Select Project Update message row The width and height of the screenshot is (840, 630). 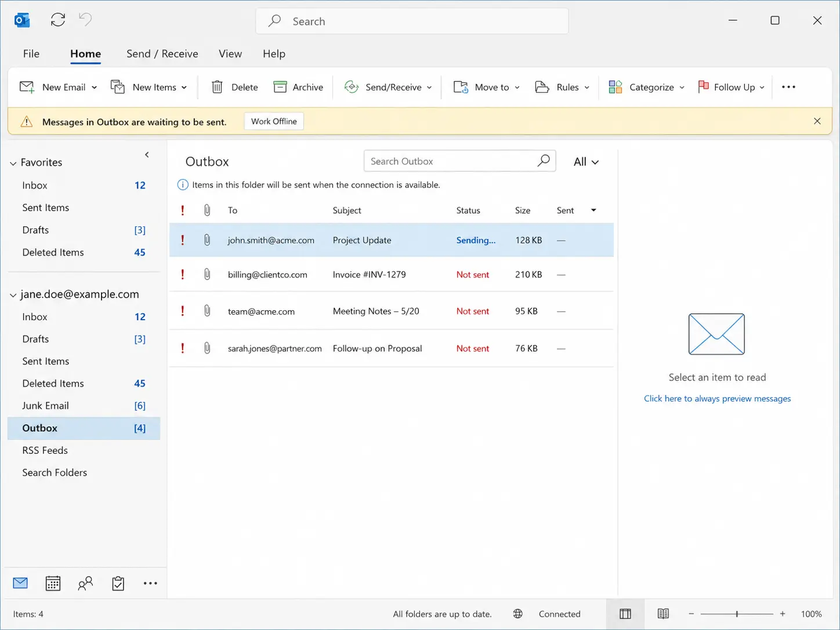click(392, 240)
